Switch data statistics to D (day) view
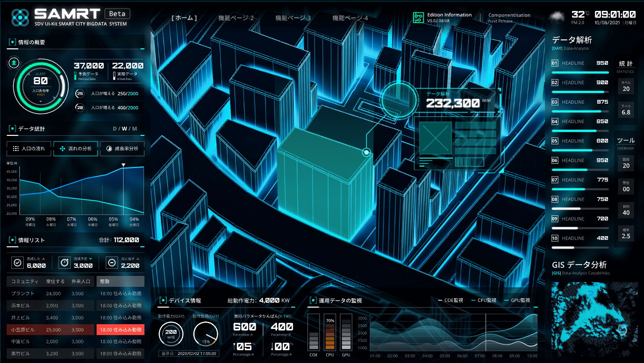The image size is (644, 363). click(115, 129)
